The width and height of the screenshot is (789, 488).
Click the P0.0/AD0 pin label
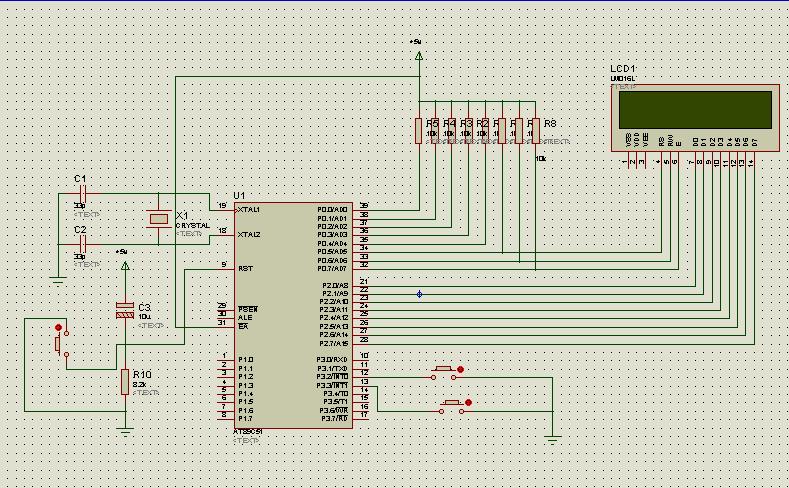332,209
